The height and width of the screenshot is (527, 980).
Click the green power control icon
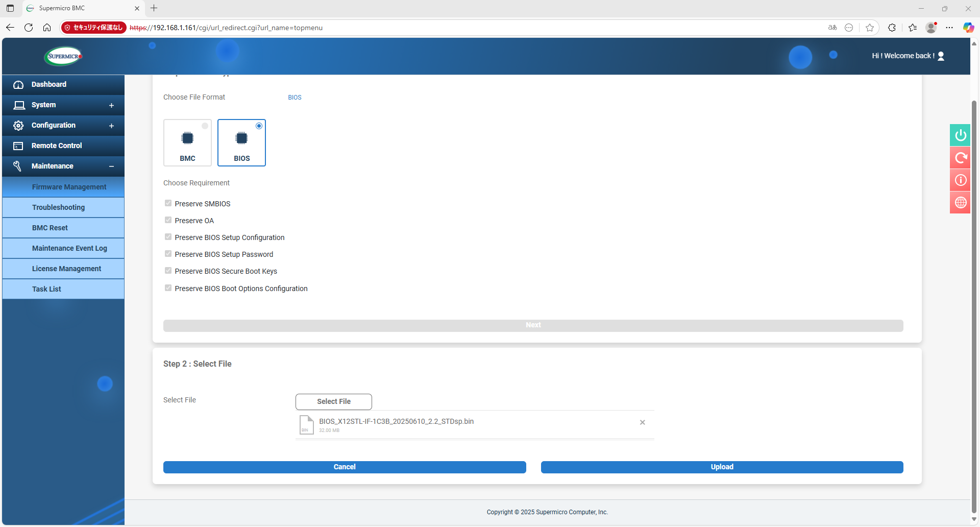click(960, 135)
